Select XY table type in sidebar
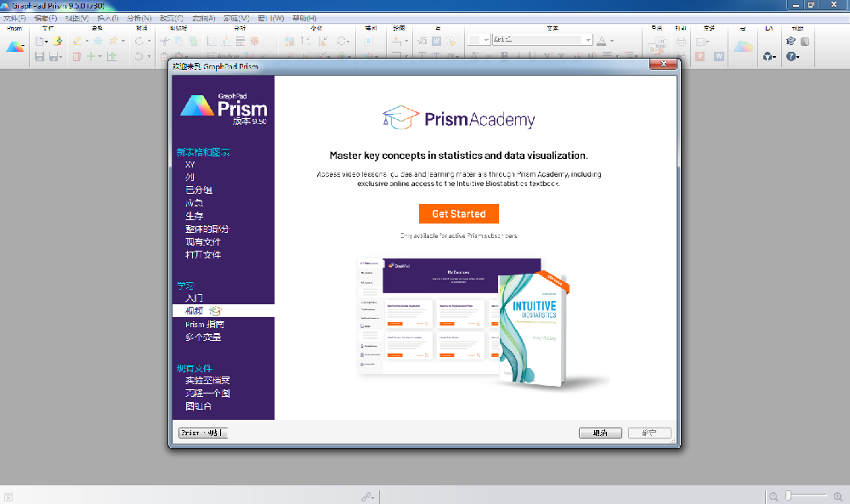The image size is (850, 504). (x=190, y=164)
